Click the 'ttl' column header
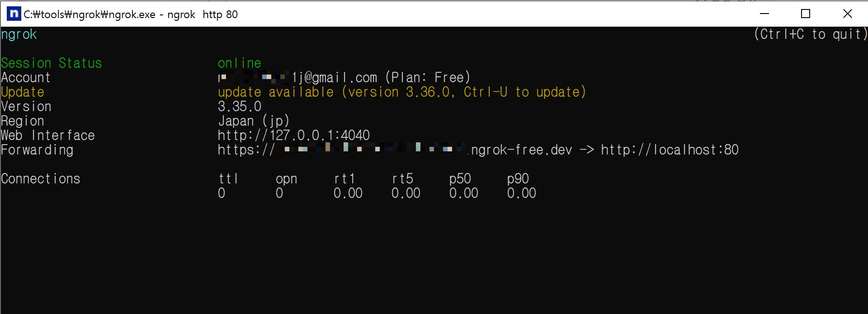Image resolution: width=868 pixels, height=314 pixels. (x=228, y=179)
